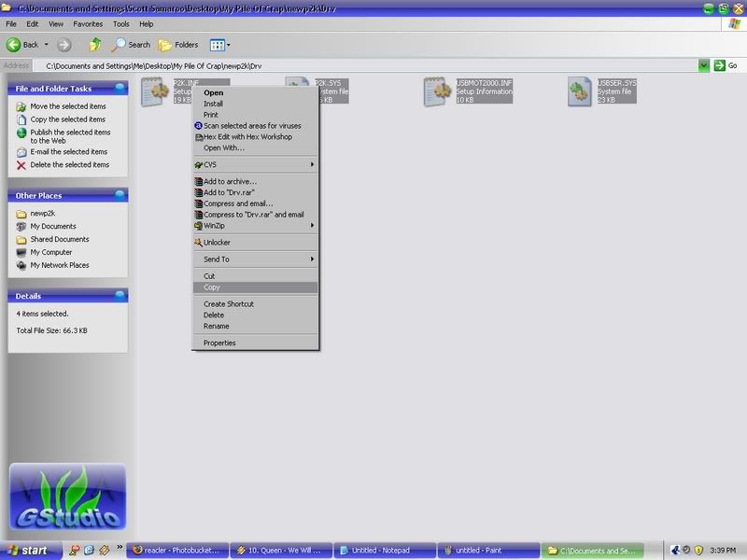This screenshot has width=747, height=560.
Task: Click Add to archive... entry
Action: (255, 181)
